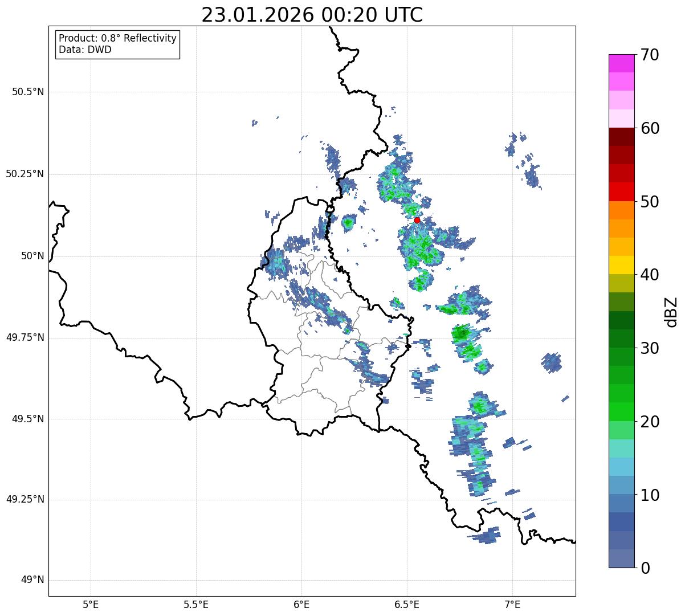
Task: Click the bright green swatch just above 20 dBZ
Action: point(622,412)
